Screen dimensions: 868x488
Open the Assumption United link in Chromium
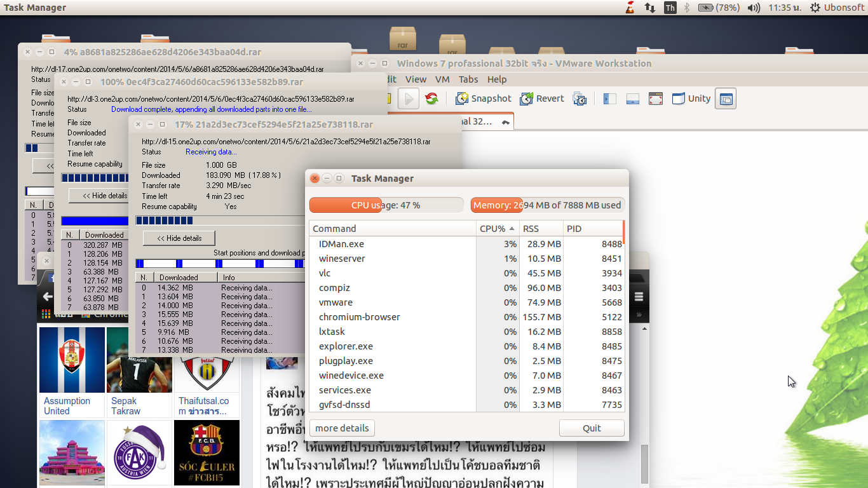click(x=67, y=406)
